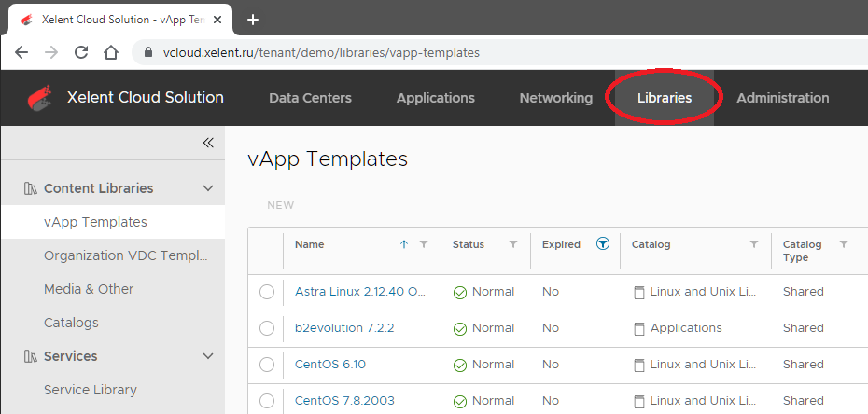The height and width of the screenshot is (414, 868).
Task: Open Catalog Type column filter icon
Action: 844,244
